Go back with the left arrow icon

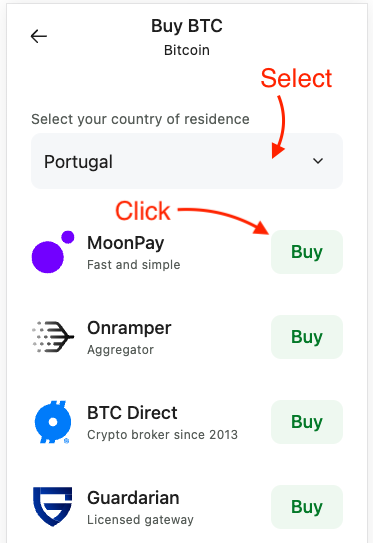[x=38, y=36]
